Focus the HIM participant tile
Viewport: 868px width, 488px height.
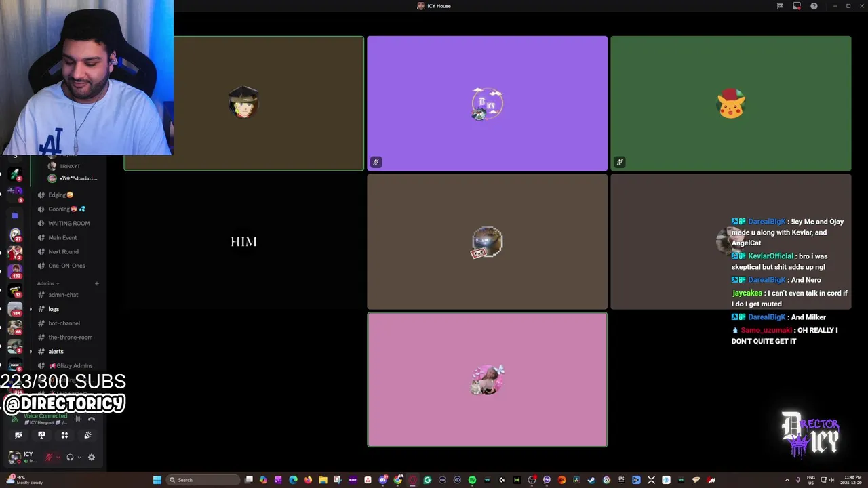coord(243,242)
